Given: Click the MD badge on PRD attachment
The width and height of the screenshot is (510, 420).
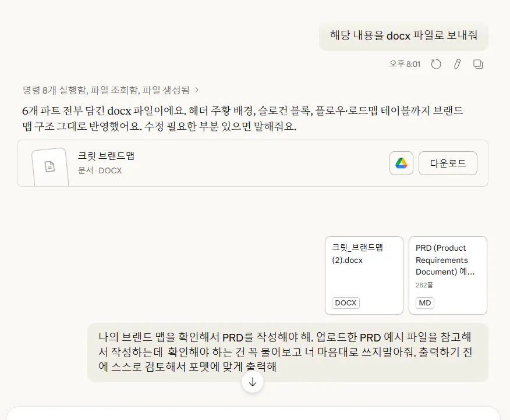Looking at the screenshot, I should [425, 303].
